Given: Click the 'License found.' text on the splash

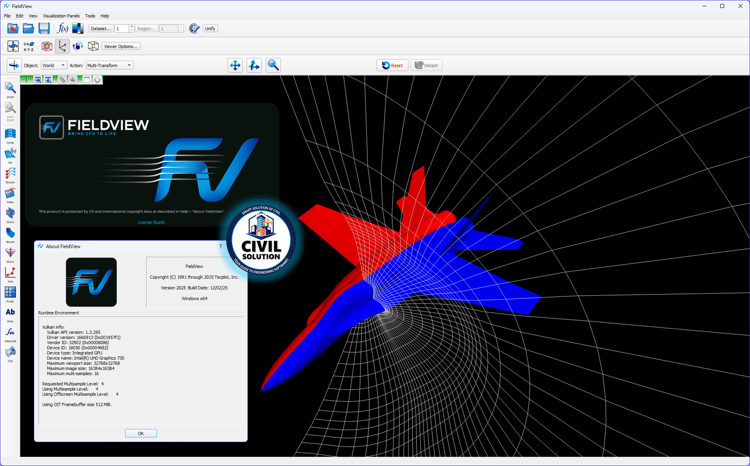Looking at the screenshot, I should point(151,222).
